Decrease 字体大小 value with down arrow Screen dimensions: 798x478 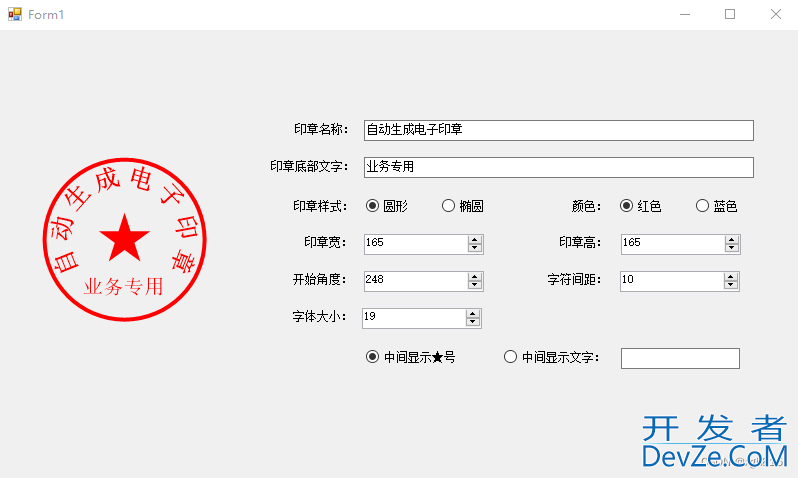[x=473, y=322]
